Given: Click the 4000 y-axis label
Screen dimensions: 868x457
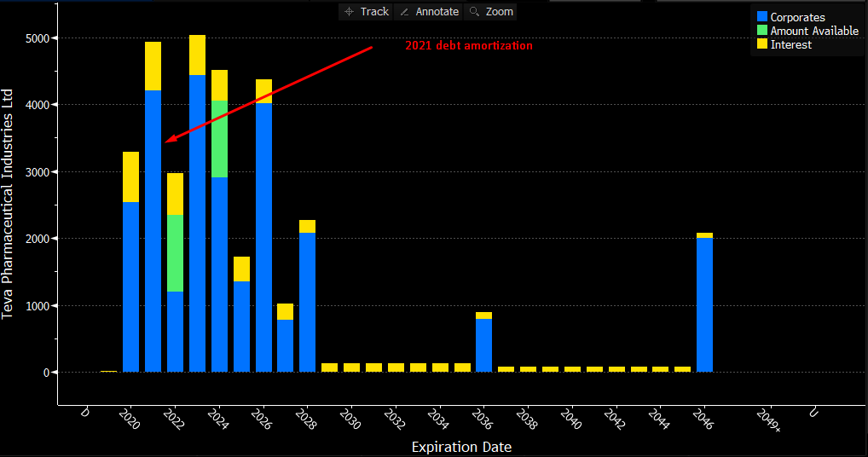Looking at the screenshot, I should point(37,105).
